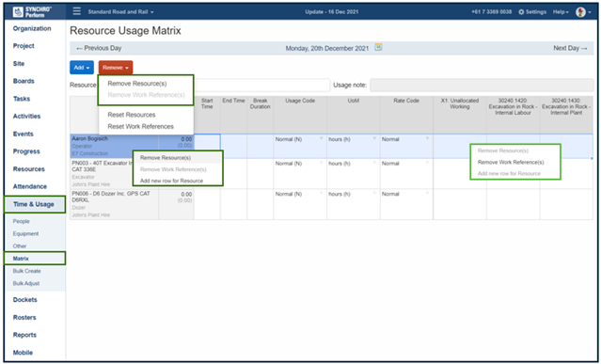Open Reports in sidebar
The height and width of the screenshot is (364, 601).
[x=24, y=335]
